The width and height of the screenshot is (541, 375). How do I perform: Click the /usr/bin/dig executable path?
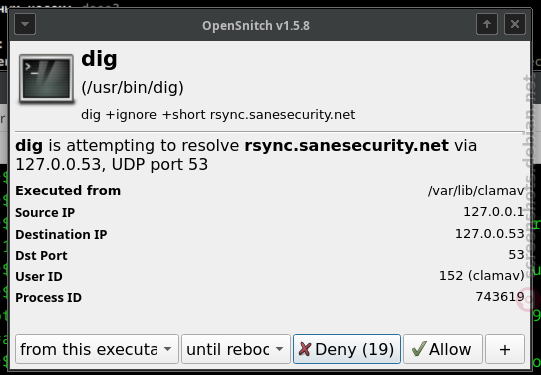[x=132, y=88]
